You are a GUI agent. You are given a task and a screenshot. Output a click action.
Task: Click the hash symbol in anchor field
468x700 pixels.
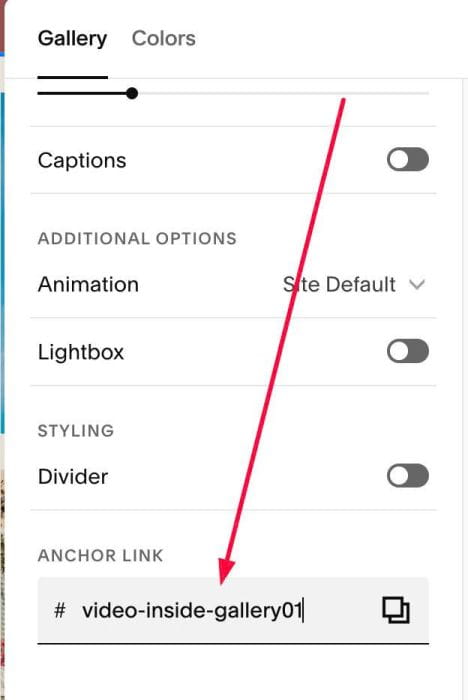pos(60,610)
